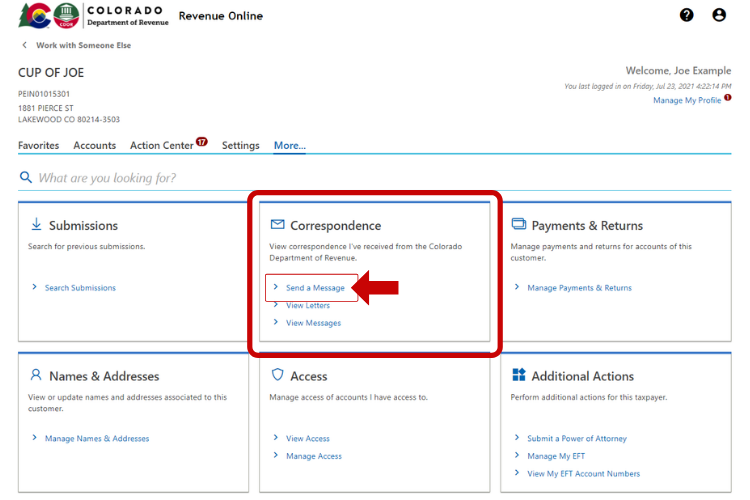Open the Send a Message link
The height and width of the screenshot is (500, 750).
(x=315, y=288)
